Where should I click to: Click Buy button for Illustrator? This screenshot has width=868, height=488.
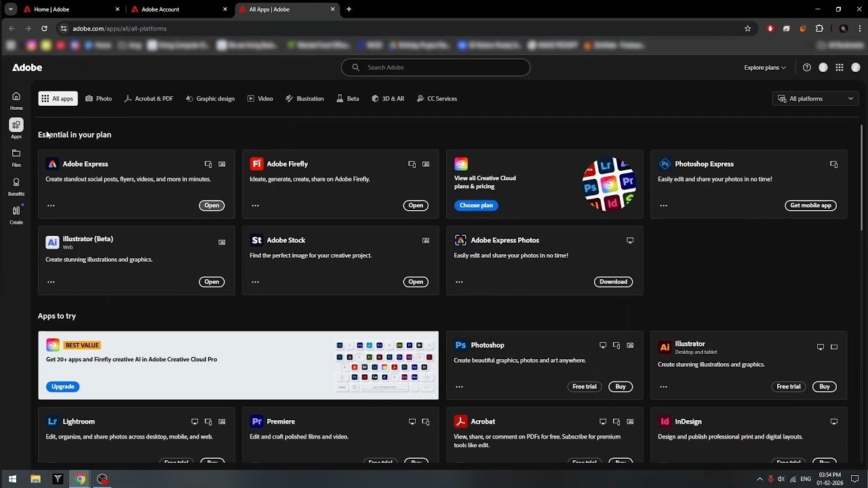(825, 386)
